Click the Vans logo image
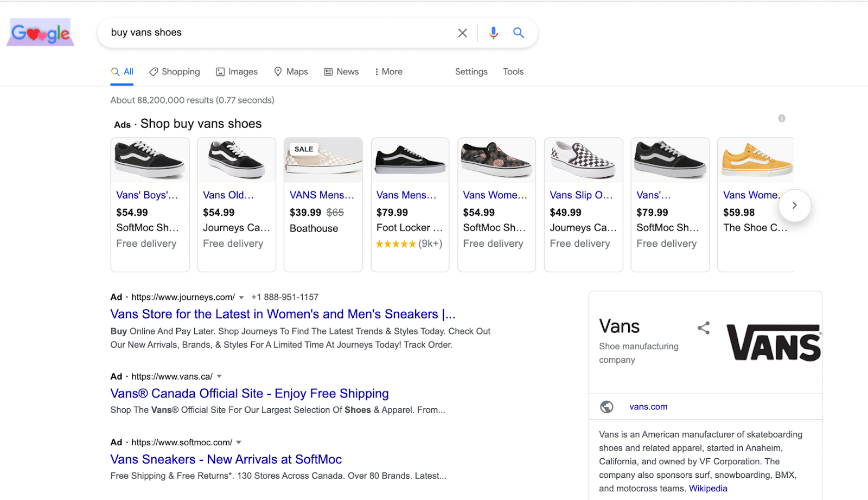Image resolution: width=868 pixels, height=500 pixels. pos(774,342)
